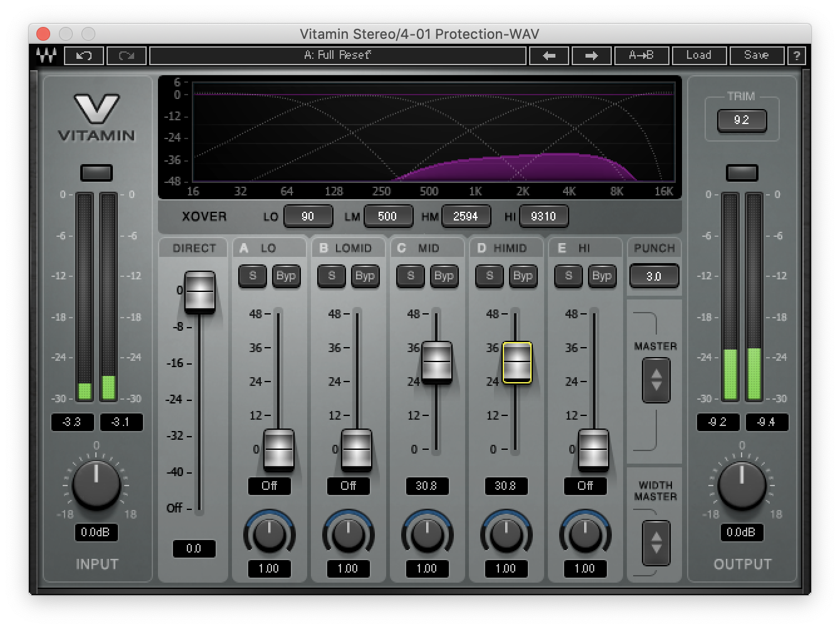Bypass the D HIMID band

coord(523,276)
